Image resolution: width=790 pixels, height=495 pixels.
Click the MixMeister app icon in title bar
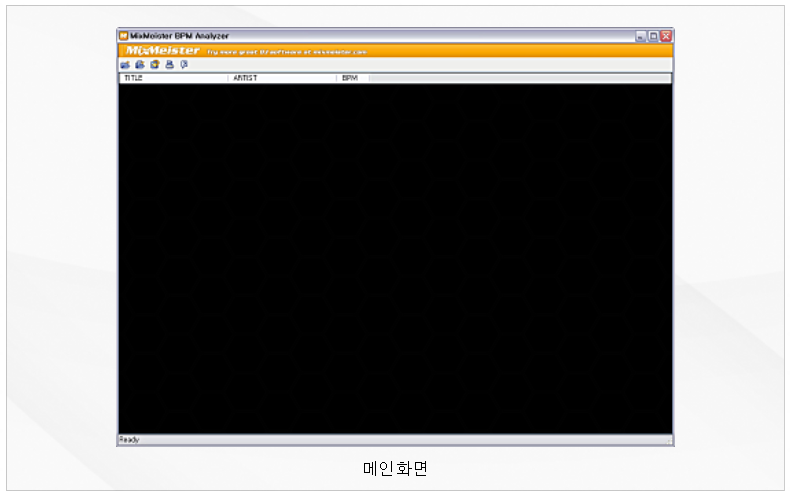click(x=123, y=36)
